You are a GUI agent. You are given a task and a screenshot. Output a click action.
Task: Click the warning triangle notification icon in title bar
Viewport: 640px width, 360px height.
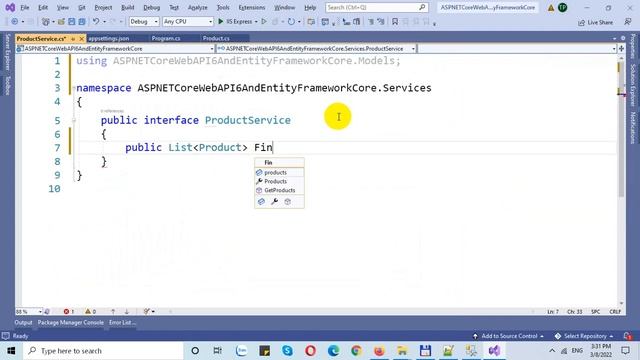[x=551, y=8]
